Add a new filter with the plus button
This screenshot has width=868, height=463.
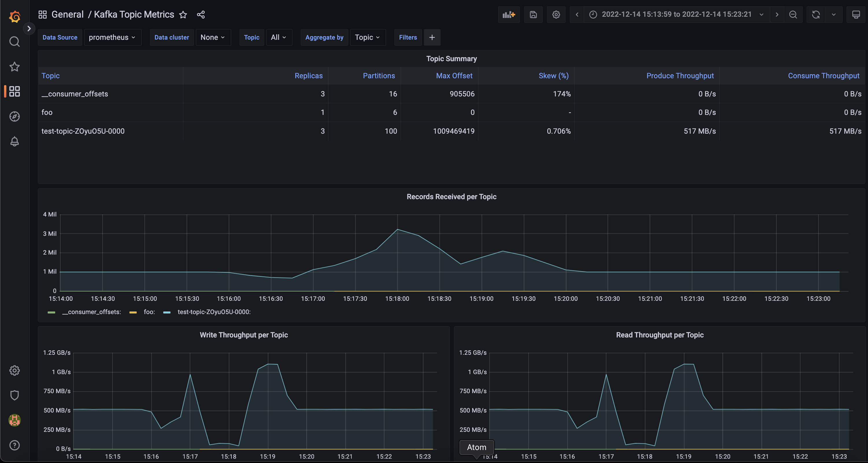432,37
